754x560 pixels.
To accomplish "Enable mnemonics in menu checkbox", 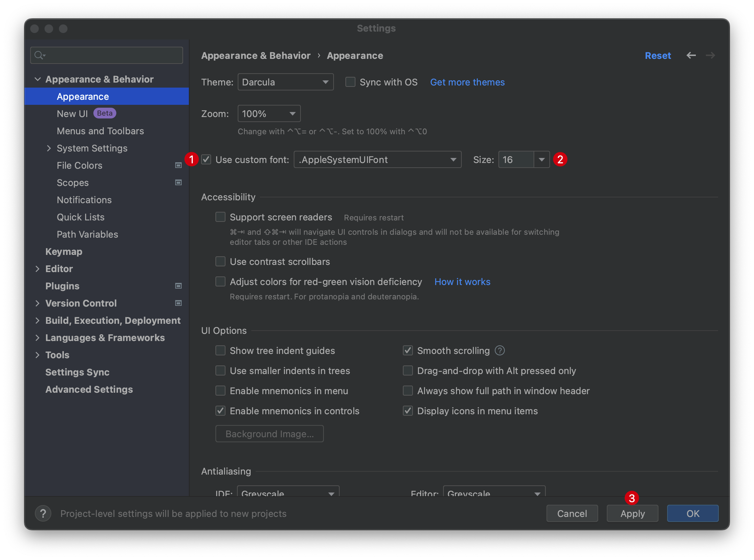I will 220,391.
